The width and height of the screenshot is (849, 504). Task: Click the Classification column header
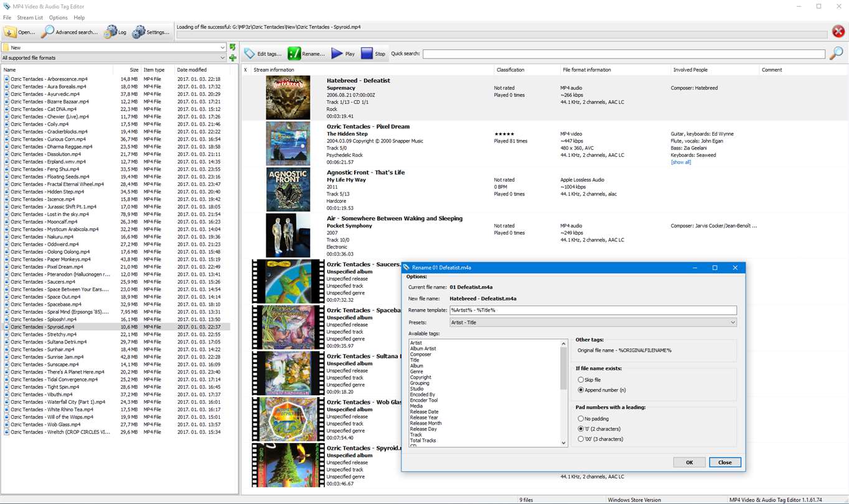point(526,70)
